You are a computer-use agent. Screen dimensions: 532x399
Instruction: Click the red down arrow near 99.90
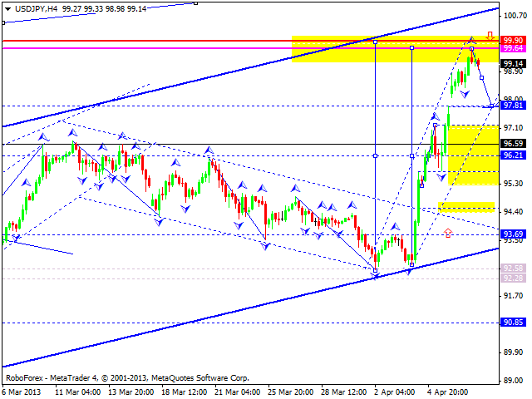[x=490, y=36]
